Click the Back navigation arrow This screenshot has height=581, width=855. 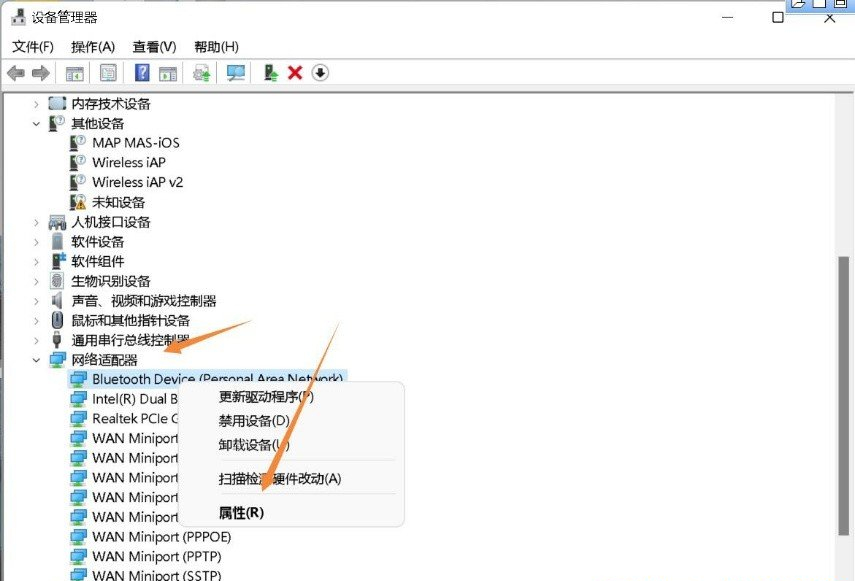[15, 72]
